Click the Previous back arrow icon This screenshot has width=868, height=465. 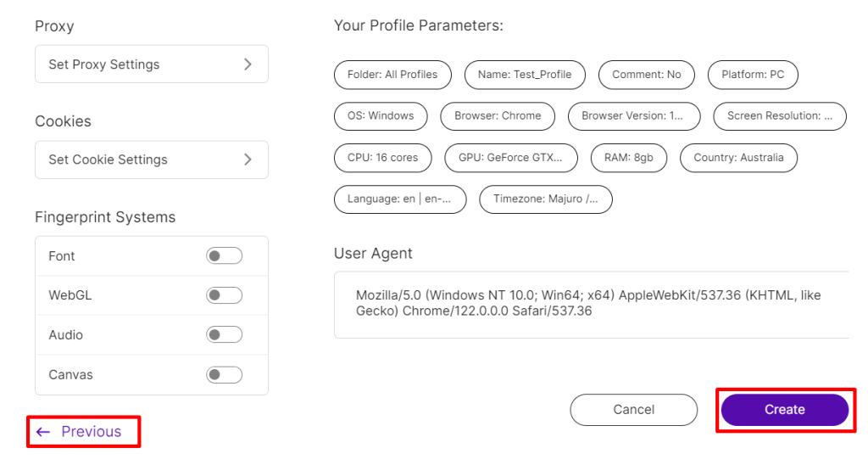(x=43, y=432)
